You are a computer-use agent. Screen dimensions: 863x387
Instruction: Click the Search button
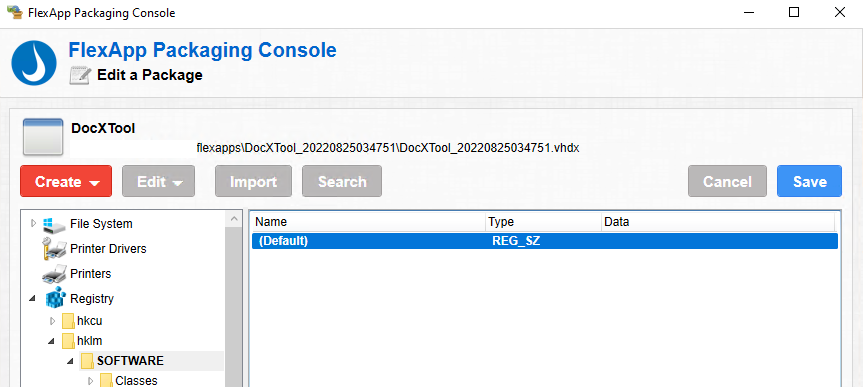pyautogui.click(x=342, y=181)
